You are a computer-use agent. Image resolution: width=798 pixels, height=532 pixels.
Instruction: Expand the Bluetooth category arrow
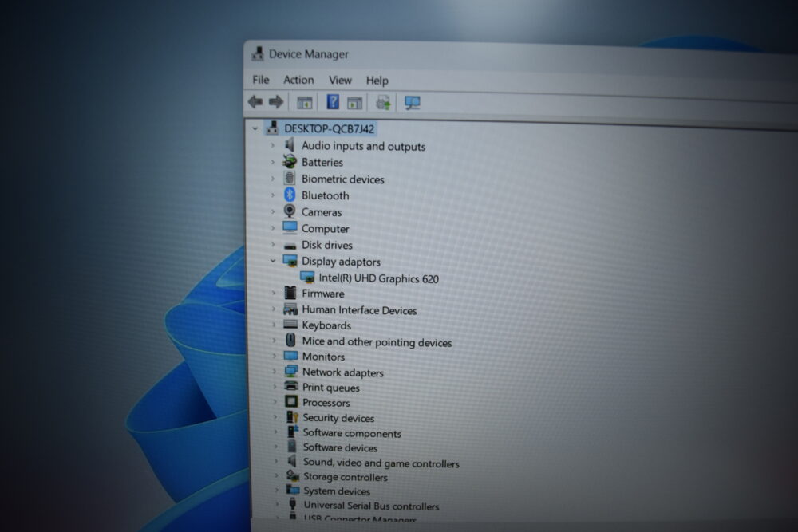point(273,195)
